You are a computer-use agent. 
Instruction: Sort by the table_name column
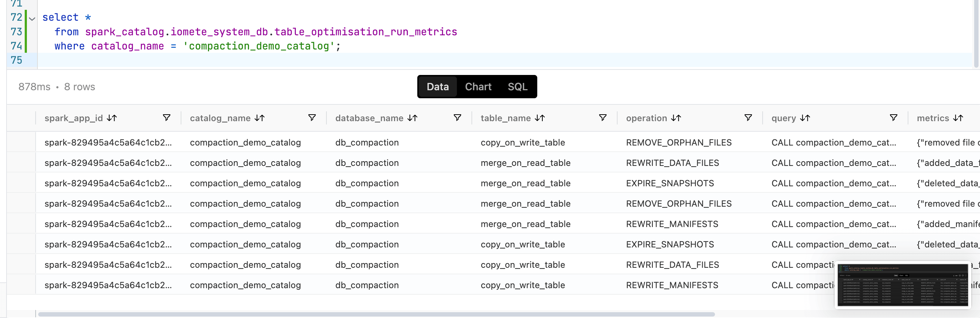tap(540, 118)
